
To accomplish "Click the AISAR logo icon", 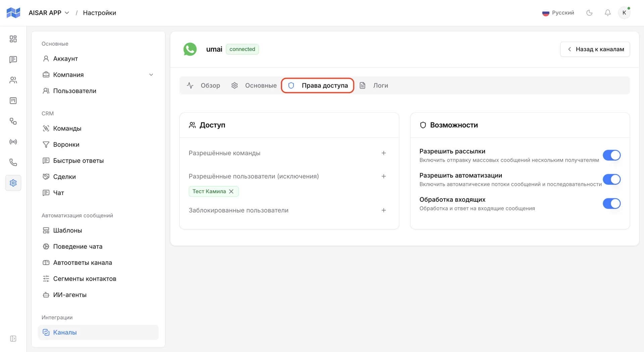I will click(x=13, y=13).
